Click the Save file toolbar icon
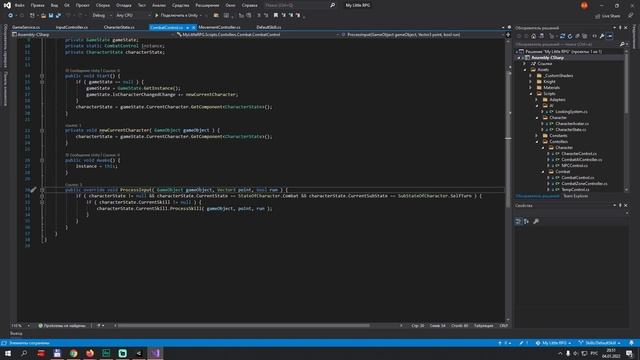This screenshot has height=360, width=640. pos(51,16)
